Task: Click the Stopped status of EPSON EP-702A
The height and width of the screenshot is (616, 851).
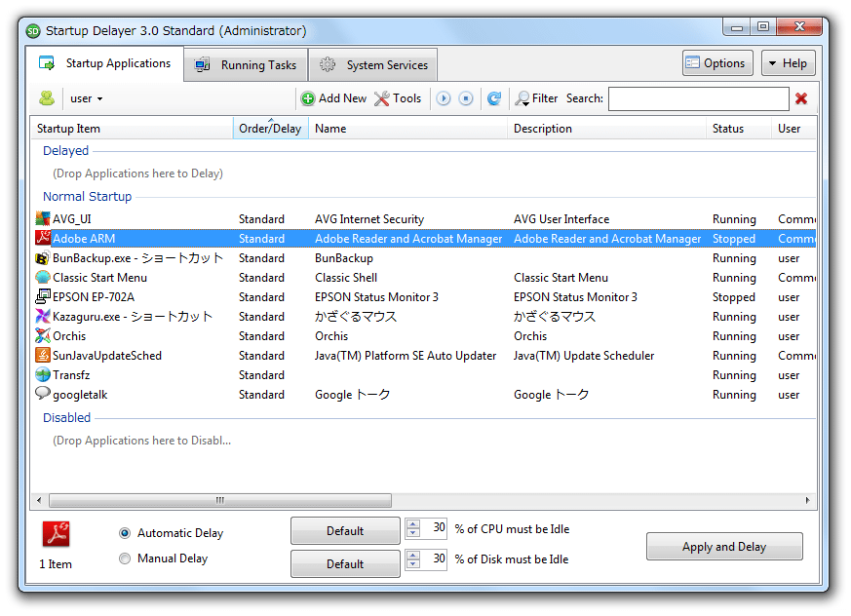Action: [x=734, y=297]
